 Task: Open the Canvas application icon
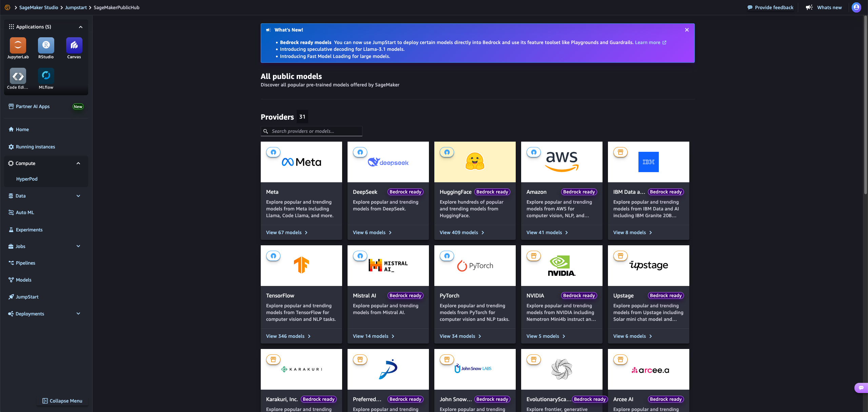(74, 45)
